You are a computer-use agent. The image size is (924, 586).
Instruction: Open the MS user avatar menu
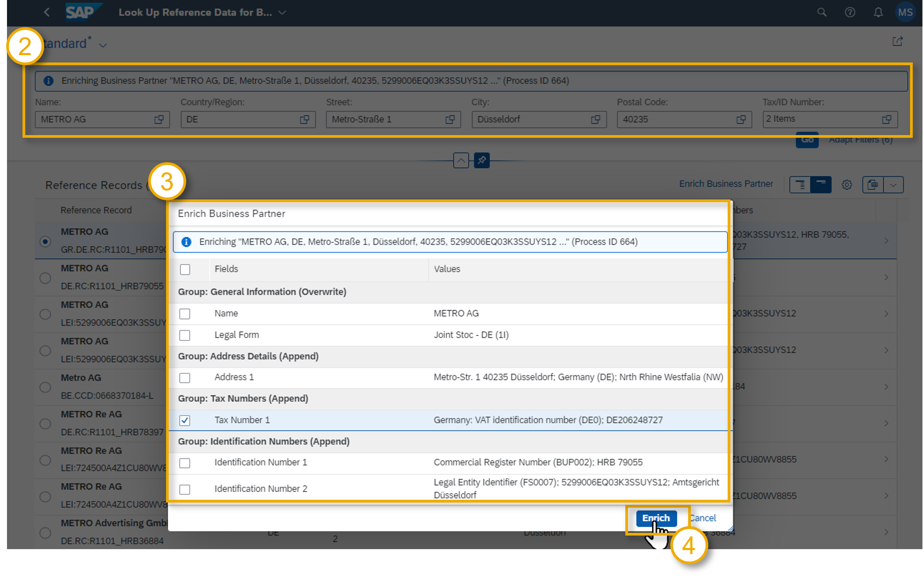coord(905,12)
